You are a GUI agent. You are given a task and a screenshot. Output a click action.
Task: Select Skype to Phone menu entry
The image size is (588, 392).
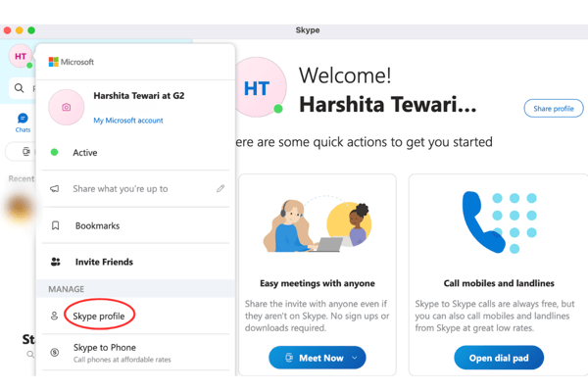(104, 348)
